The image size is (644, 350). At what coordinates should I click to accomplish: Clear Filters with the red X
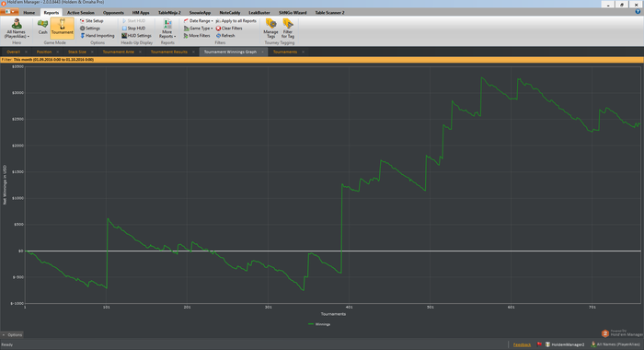[x=229, y=29]
